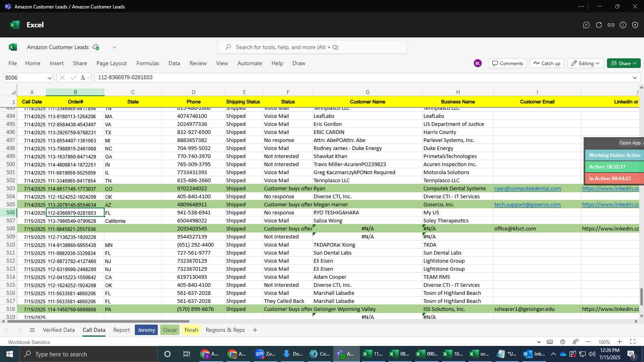The width and height of the screenshot is (644, 362).
Task: Open Task View in taskbar
Action: tap(187, 354)
